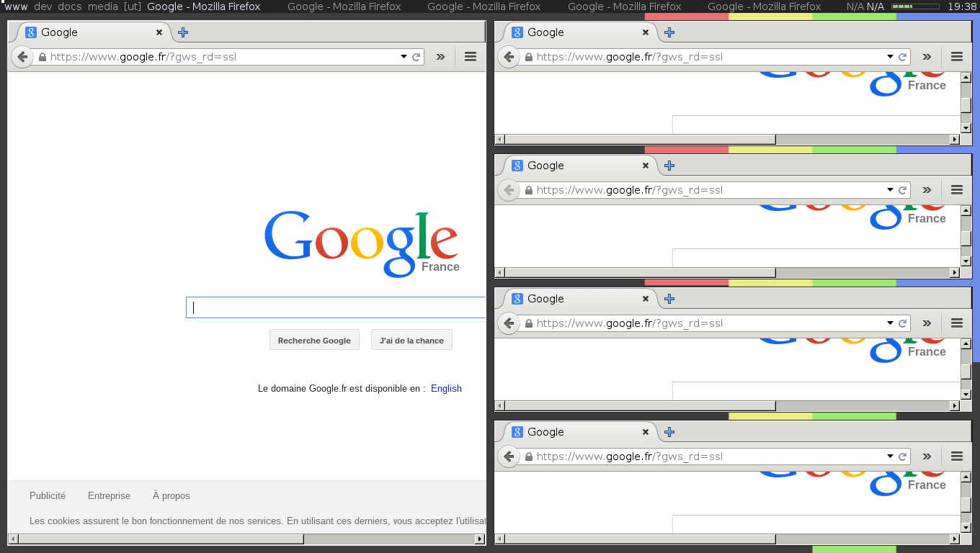
Task: Go back in the third right Firefox window
Action: pyautogui.click(x=509, y=323)
